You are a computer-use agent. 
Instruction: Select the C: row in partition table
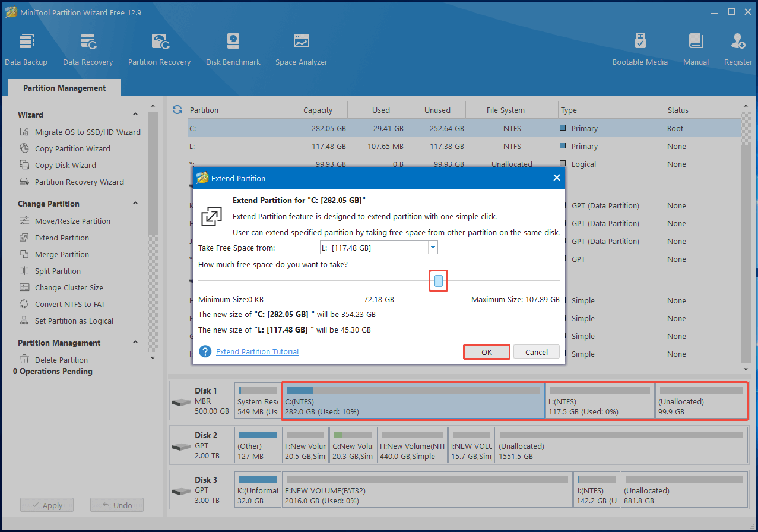pos(464,128)
